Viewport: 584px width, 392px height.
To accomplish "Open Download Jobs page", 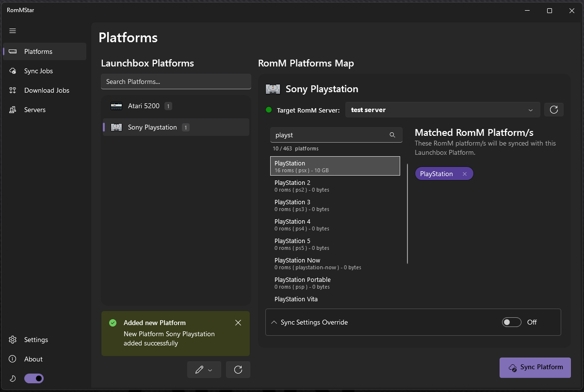I will (45, 90).
